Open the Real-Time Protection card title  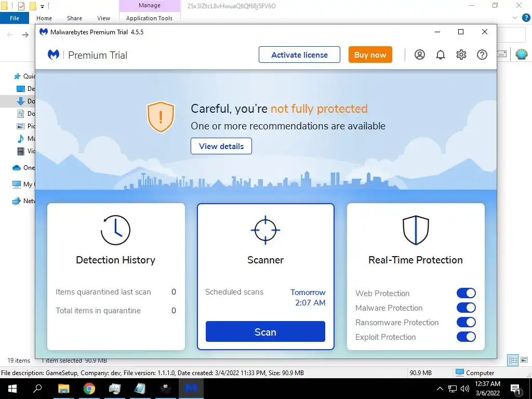[416, 260]
